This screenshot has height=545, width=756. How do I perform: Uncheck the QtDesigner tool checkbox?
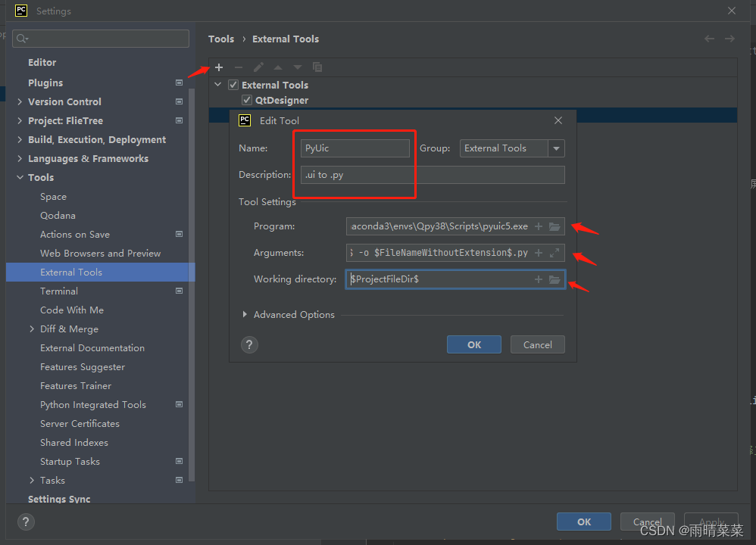247,100
